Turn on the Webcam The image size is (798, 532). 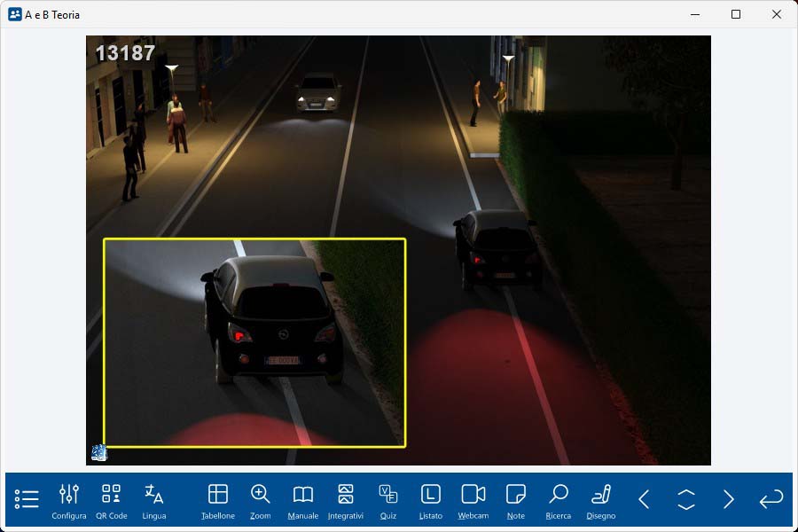[473, 500]
